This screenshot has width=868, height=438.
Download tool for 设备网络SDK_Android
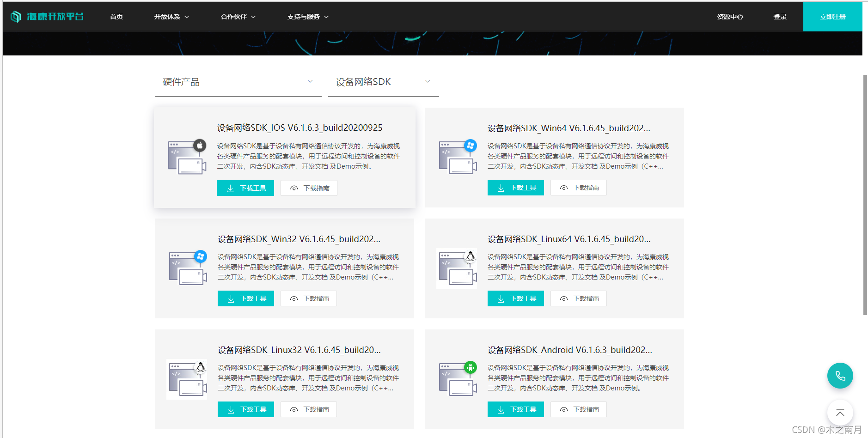click(516, 409)
